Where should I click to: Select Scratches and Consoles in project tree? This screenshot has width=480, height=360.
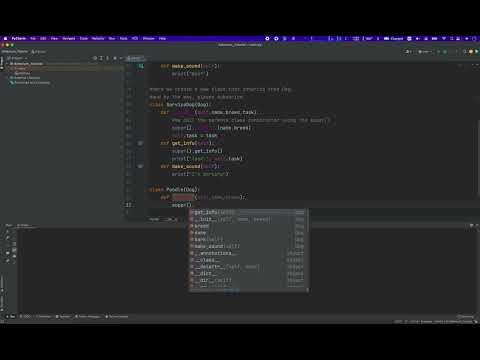tap(31, 82)
